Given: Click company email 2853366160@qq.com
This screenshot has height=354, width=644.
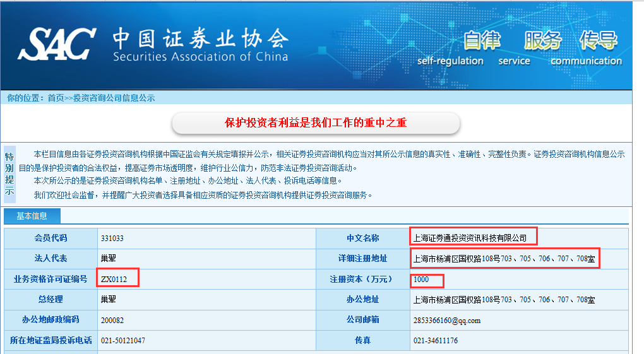Looking at the screenshot, I should point(447,321).
